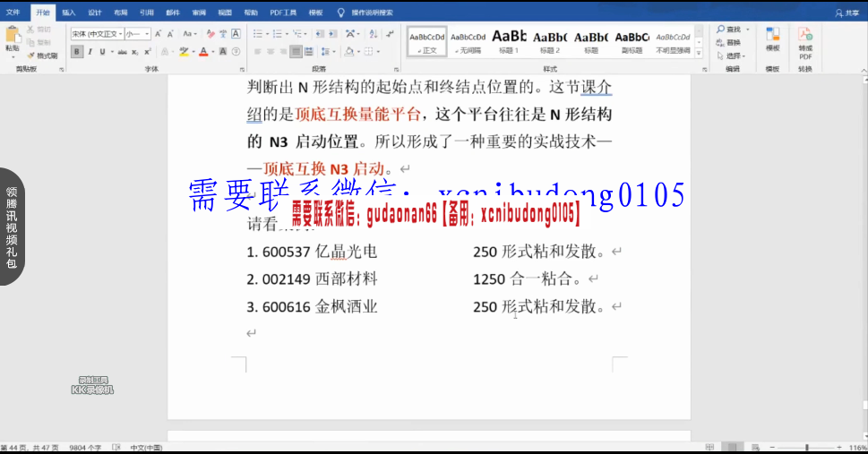Viewport: 868px width, 454px height.
Task: Switch to the 插入 Insert tab
Action: point(68,13)
